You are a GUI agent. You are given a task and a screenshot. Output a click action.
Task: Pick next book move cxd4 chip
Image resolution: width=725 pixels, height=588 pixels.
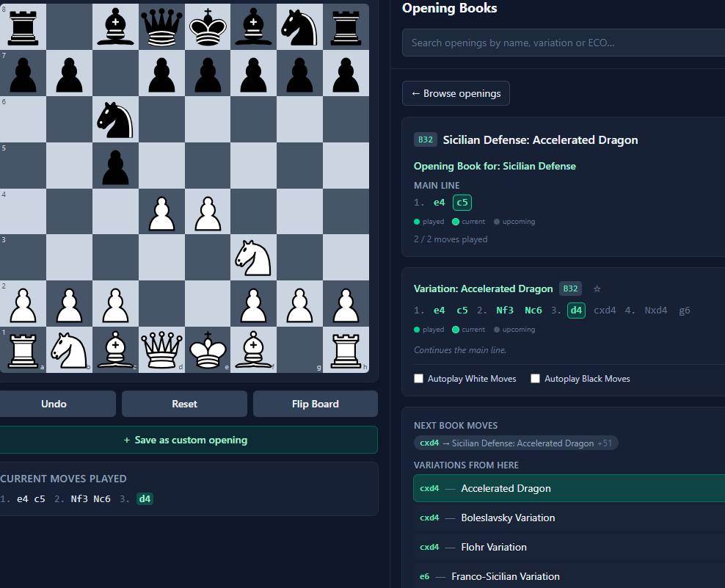[x=516, y=443]
